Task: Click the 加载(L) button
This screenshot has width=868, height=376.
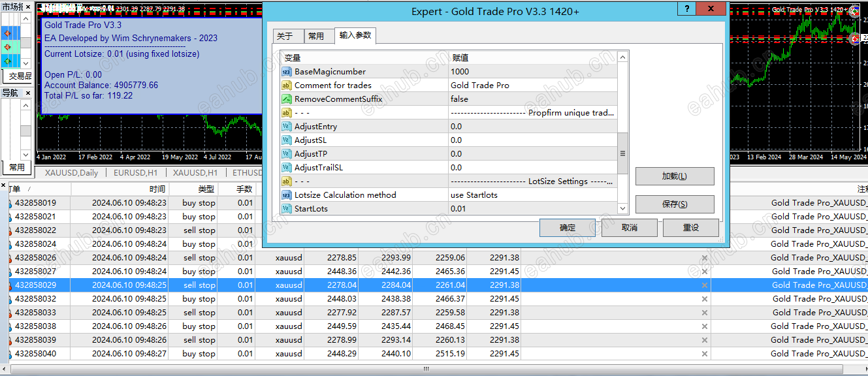Action: coord(675,176)
